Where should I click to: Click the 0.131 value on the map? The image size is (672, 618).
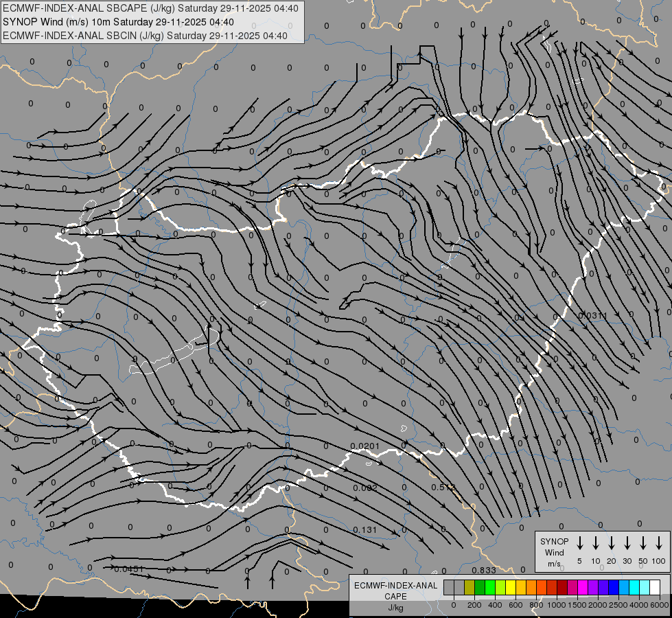pos(364,530)
